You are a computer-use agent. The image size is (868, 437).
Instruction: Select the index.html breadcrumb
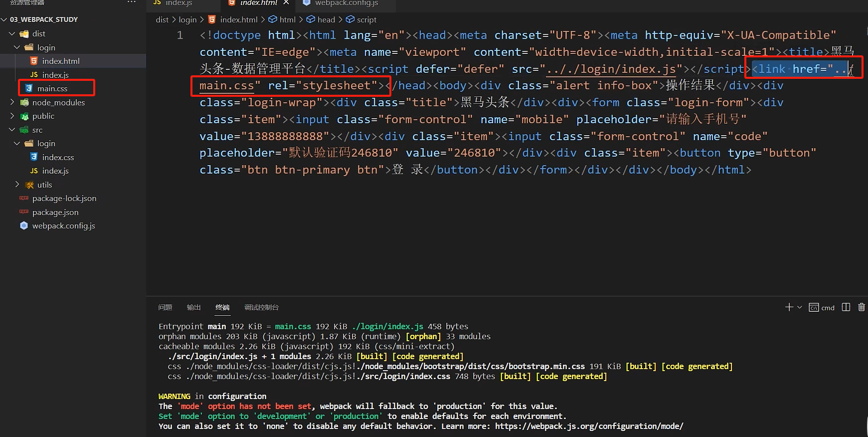coord(239,19)
